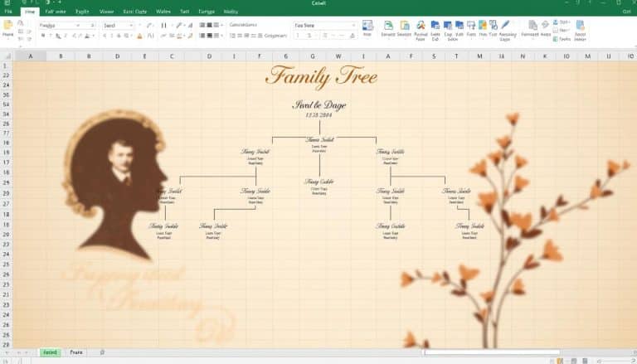
Task: Click the small 'Taeks' ribbon item
Action: pyautogui.click(x=562, y=39)
